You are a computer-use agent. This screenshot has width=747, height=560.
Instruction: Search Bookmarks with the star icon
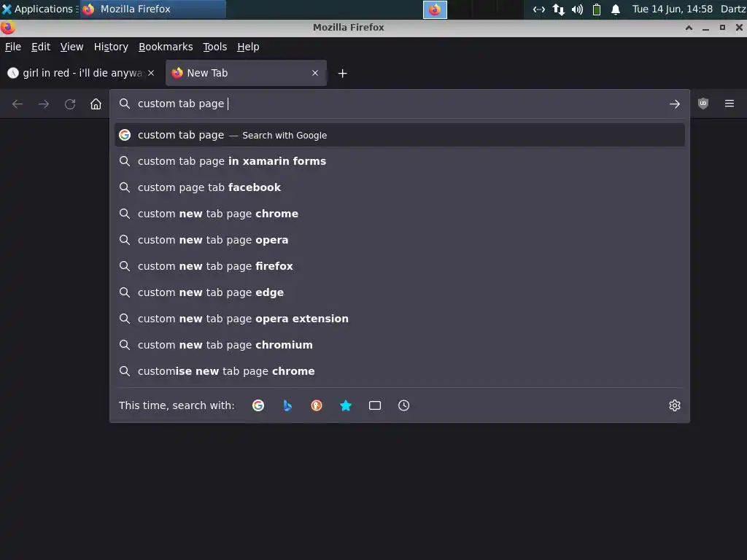[346, 405]
